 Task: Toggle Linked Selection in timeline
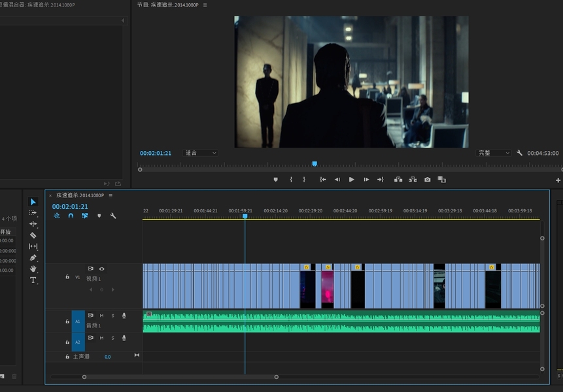(85, 216)
